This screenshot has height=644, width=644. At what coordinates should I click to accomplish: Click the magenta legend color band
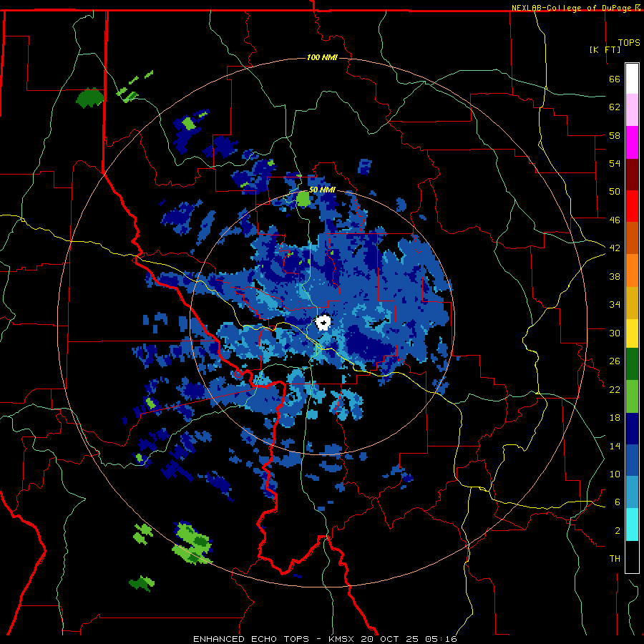(632, 142)
